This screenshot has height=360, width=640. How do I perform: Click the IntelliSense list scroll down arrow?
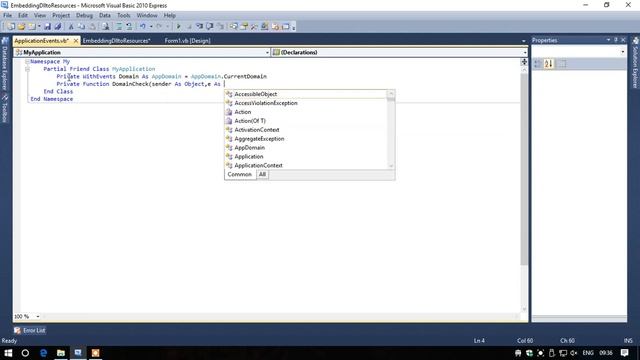click(391, 166)
